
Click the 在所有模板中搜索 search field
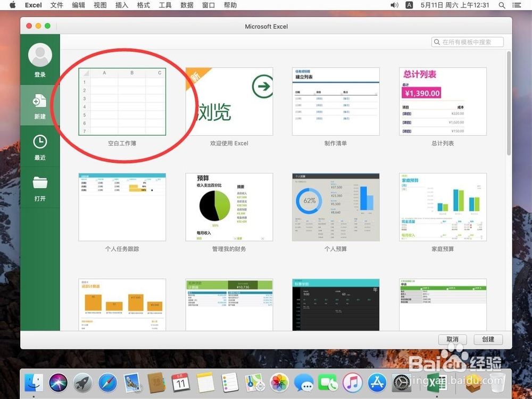tap(468, 42)
